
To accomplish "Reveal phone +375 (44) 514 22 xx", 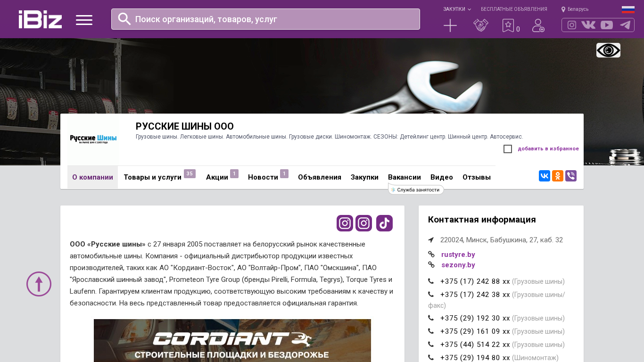I will pyautogui.click(x=475, y=345).
